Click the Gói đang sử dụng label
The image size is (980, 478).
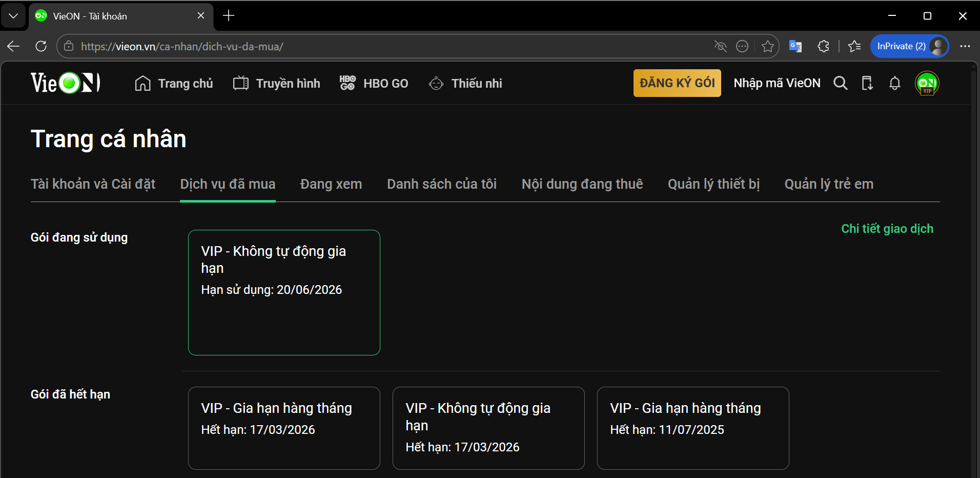tap(79, 237)
